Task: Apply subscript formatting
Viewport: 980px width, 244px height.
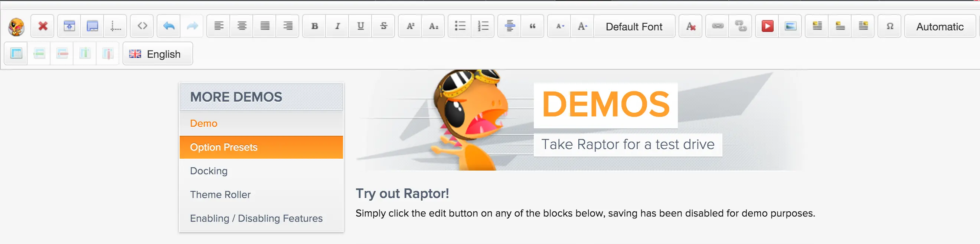Action: point(433,26)
